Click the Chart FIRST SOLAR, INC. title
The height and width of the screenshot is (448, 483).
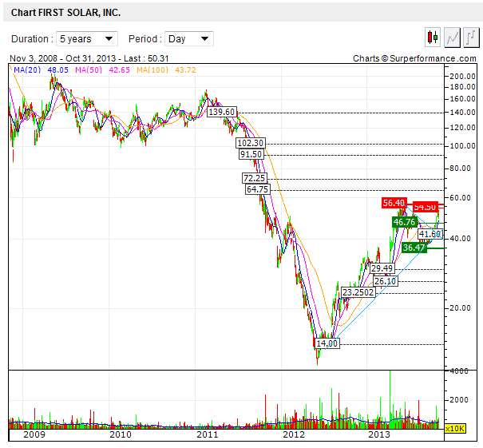pyautogui.click(x=65, y=13)
